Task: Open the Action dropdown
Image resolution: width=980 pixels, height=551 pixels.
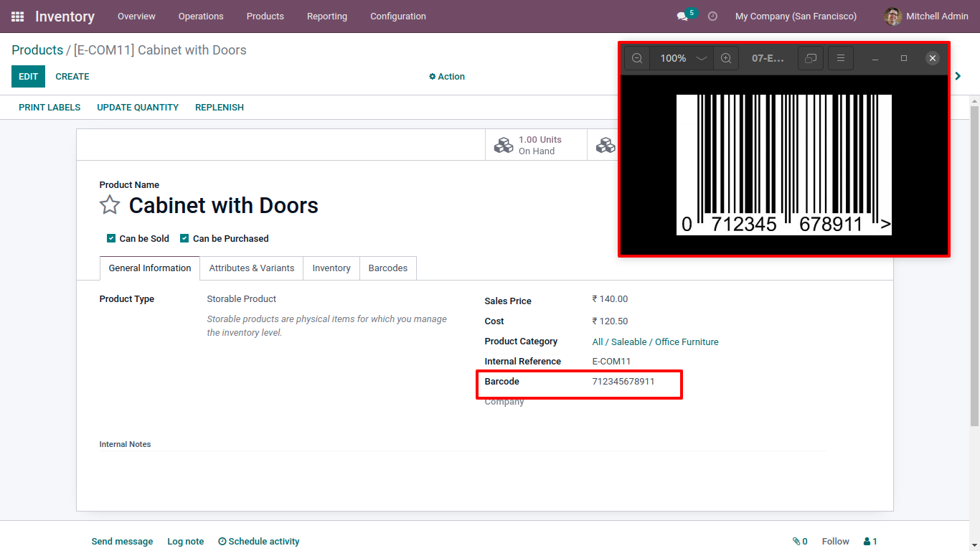Action: coord(447,77)
